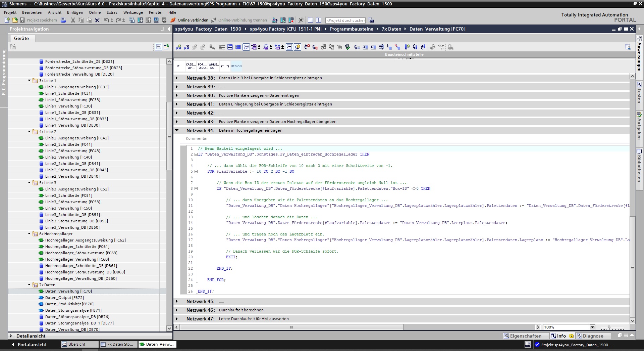Collapse Projektnavigation panel with arrow
This screenshot has width=644, height=352.
pos(169,29)
